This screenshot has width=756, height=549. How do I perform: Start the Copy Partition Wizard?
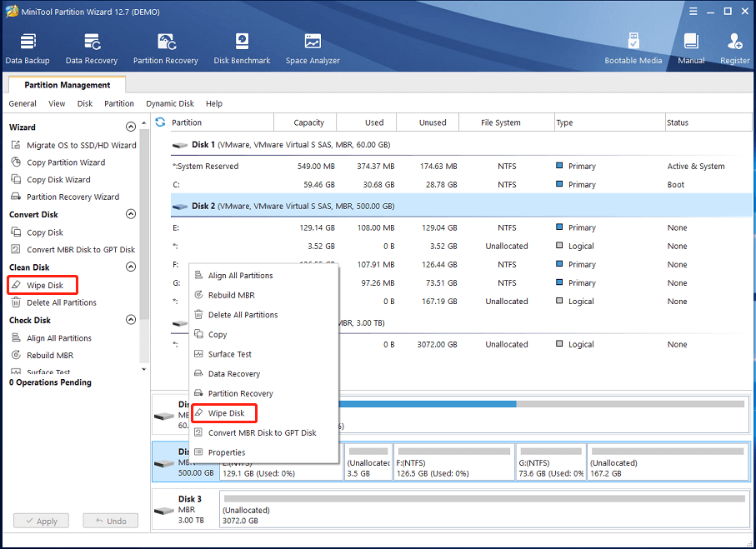(x=58, y=162)
